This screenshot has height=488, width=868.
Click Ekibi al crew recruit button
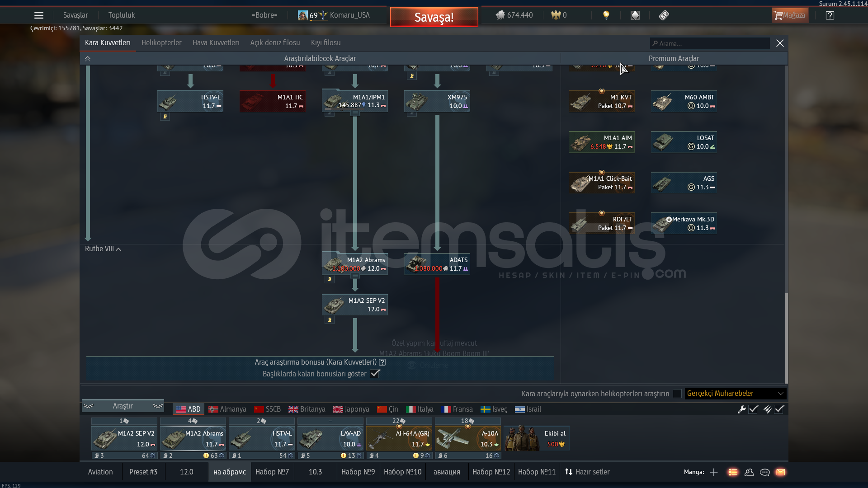[537, 438]
